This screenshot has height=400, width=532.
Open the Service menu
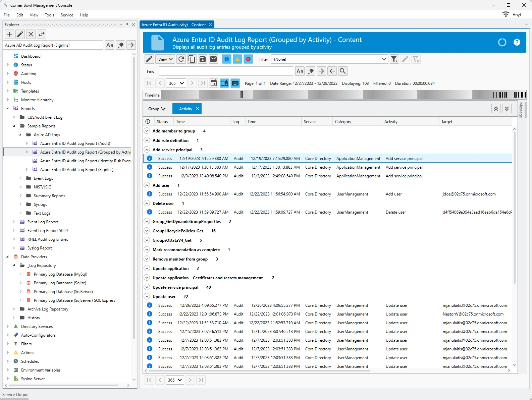(x=67, y=15)
